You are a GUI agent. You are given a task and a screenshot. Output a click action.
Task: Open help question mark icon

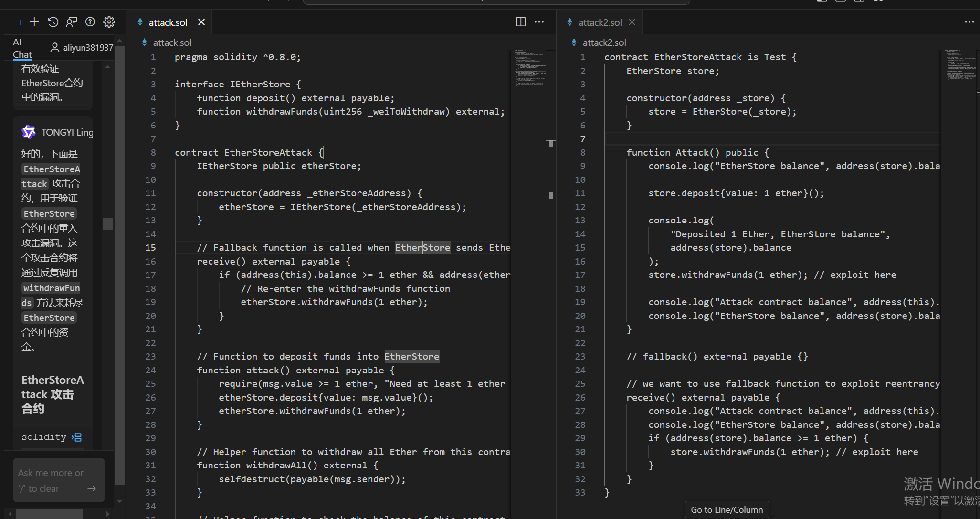(x=90, y=22)
